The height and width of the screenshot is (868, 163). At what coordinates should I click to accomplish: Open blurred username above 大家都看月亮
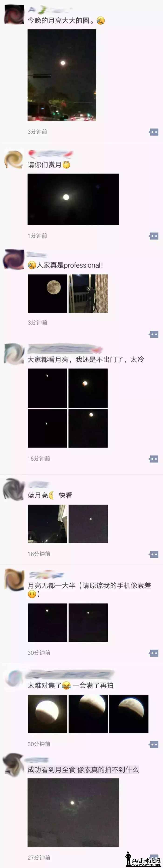click(x=65, y=349)
